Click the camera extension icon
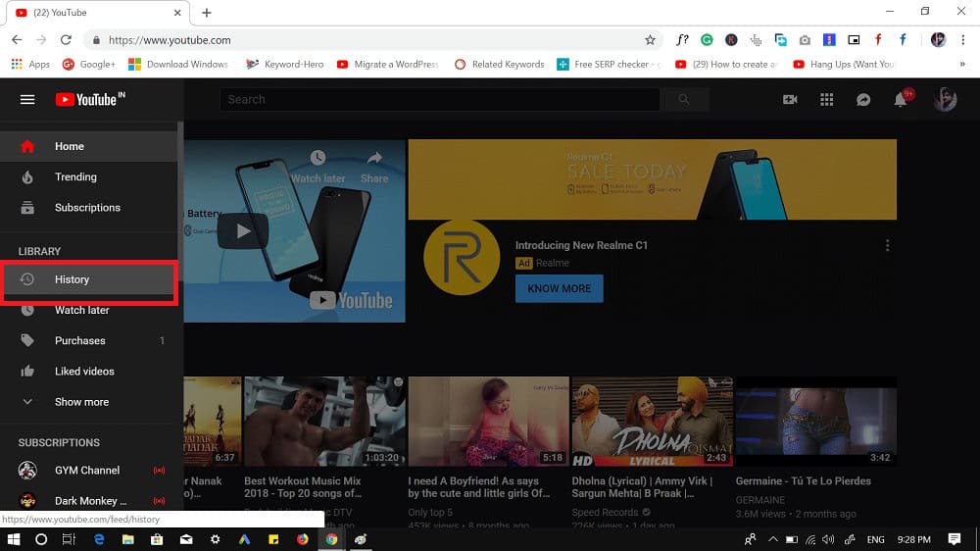The image size is (980, 551). 805,40
